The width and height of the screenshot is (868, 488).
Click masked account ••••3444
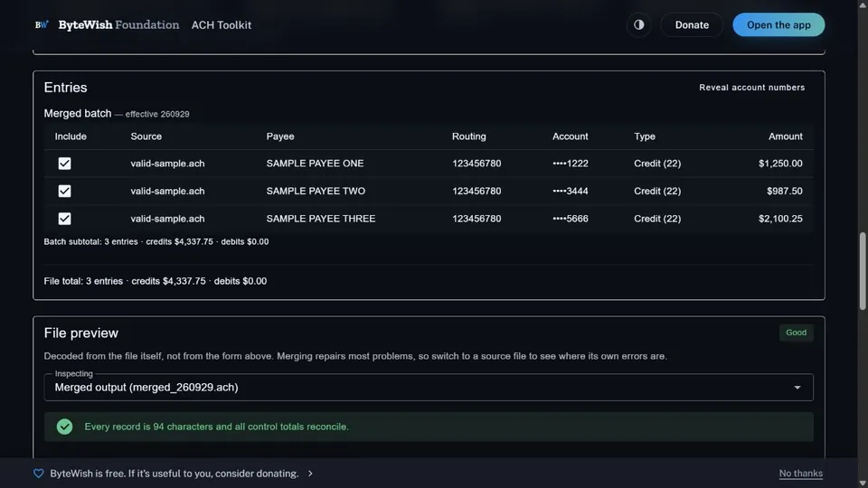coord(571,192)
